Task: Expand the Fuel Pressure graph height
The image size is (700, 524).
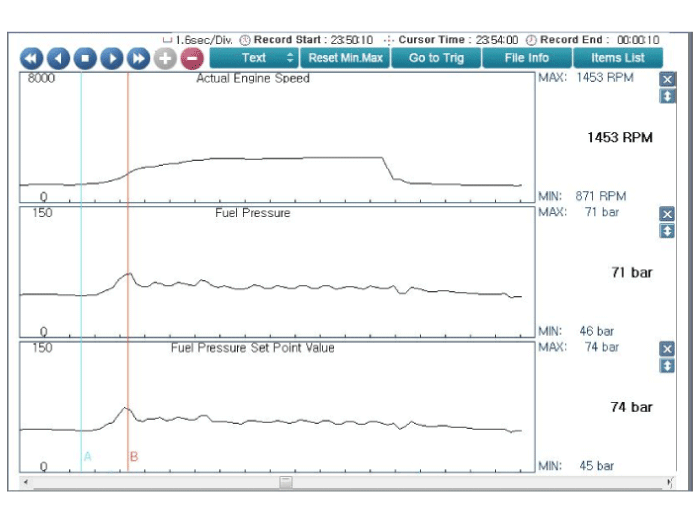Action: [668, 231]
